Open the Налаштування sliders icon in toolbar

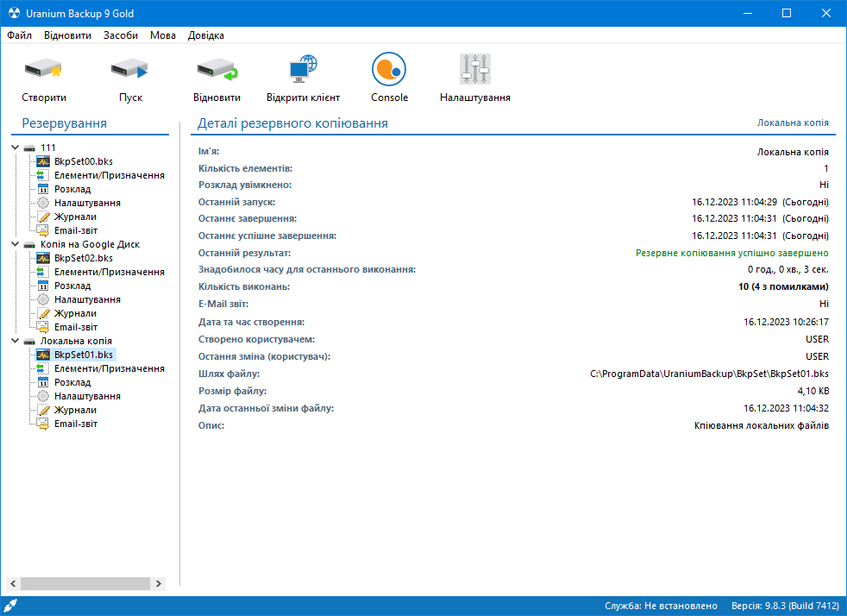(474, 69)
